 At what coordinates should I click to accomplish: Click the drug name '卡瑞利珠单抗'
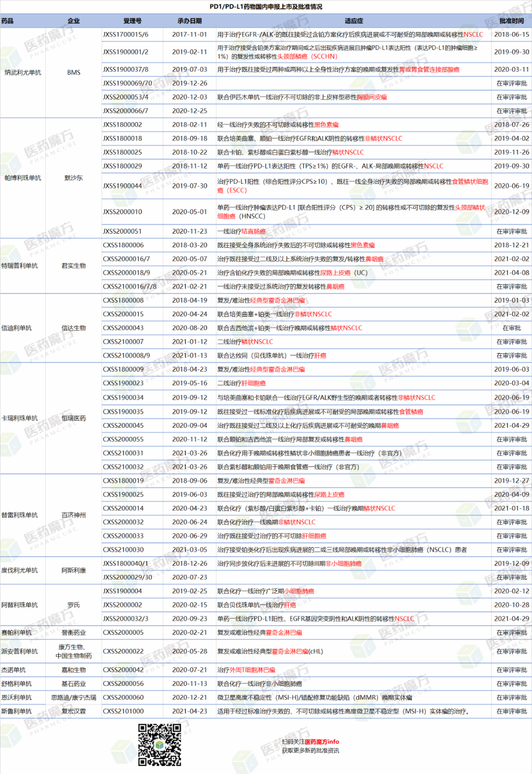[x=20, y=418]
